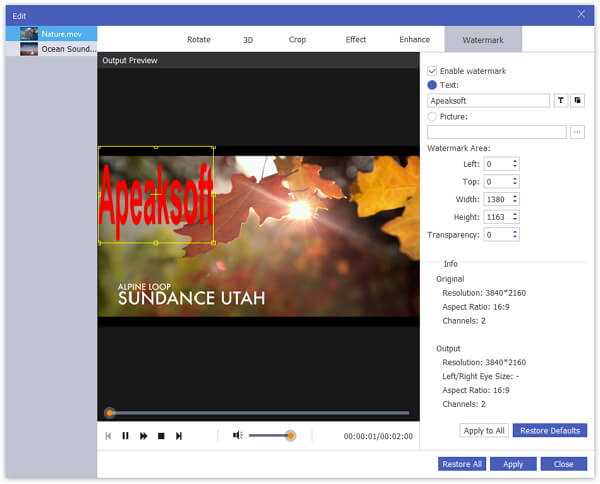Switch to the Rotate tab
The image size is (600, 484).
tap(199, 39)
